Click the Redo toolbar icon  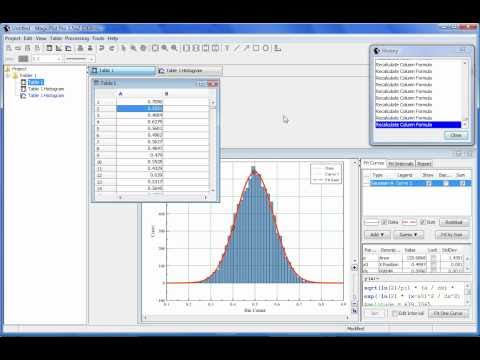tap(112, 48)
